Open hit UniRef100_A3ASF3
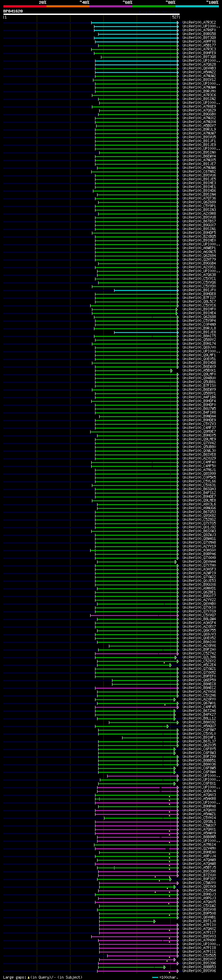 [199, 569]
